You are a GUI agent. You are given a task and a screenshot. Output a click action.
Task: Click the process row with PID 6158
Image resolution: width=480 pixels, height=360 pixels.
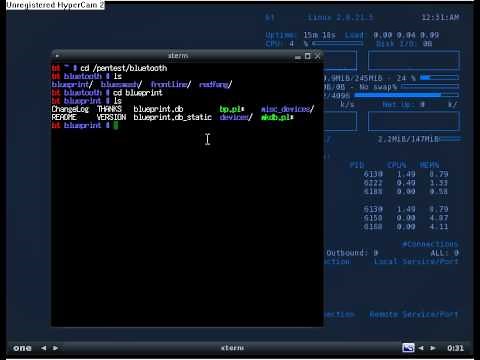pos(406,218)
